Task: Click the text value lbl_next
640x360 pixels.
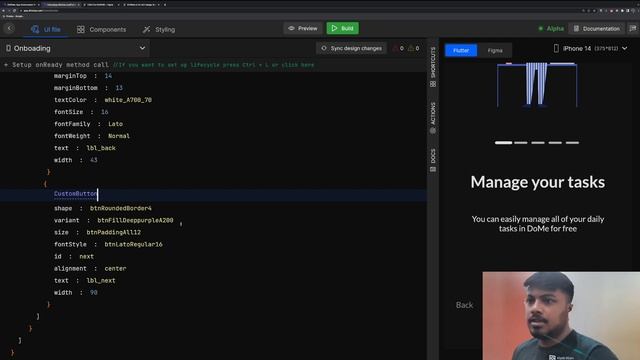Action: (101, 281)
